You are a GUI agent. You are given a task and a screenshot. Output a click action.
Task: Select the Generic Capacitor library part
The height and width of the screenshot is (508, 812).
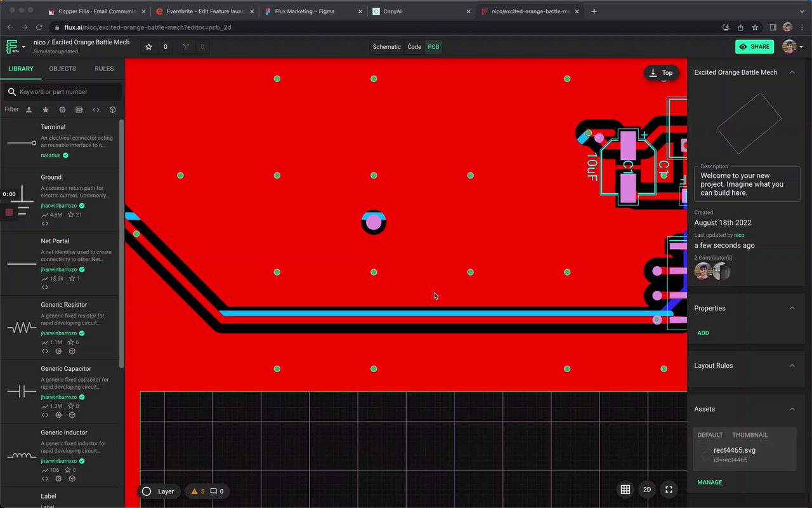pyautogui.click(x=60, y=391)
